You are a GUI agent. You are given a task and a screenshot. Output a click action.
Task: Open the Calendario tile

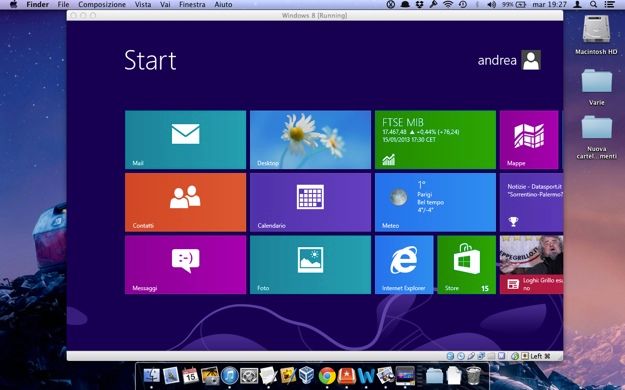pyautogui.click(x=310, y=202)
